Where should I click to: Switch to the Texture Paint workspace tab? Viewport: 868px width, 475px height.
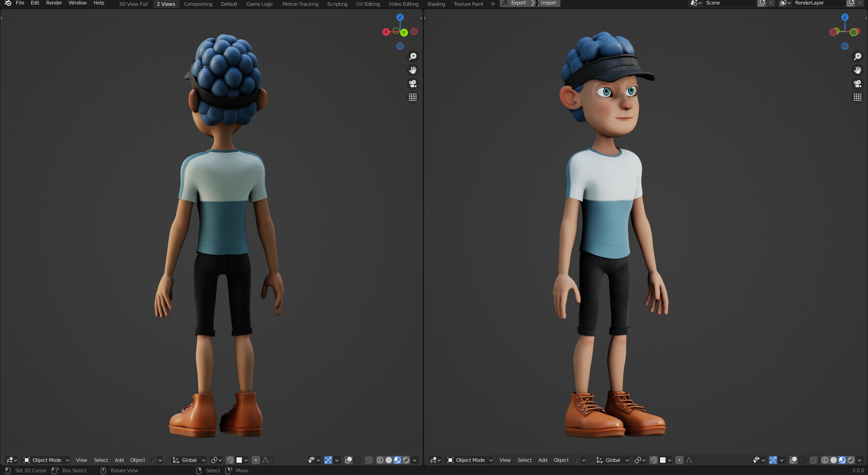pos(468,4)
